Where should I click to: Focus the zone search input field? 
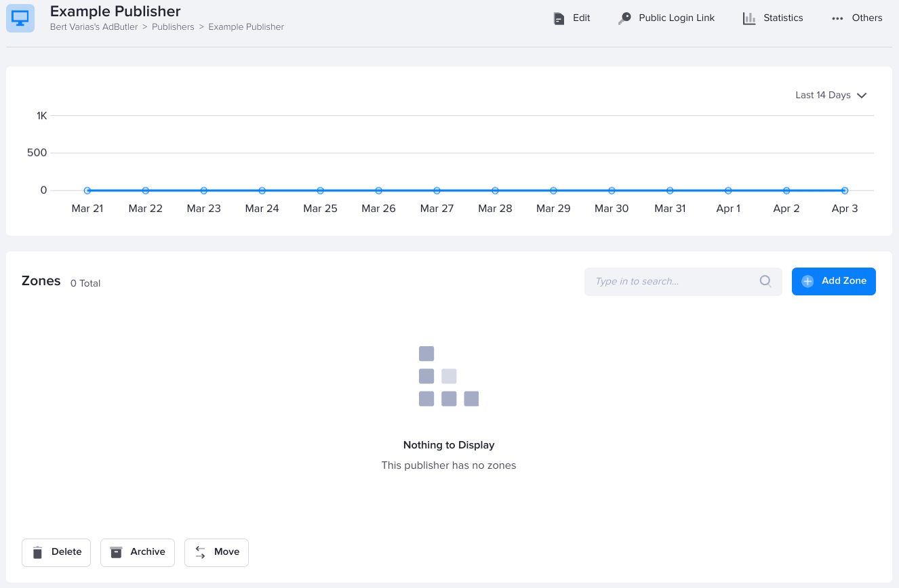tap(671, 281)
